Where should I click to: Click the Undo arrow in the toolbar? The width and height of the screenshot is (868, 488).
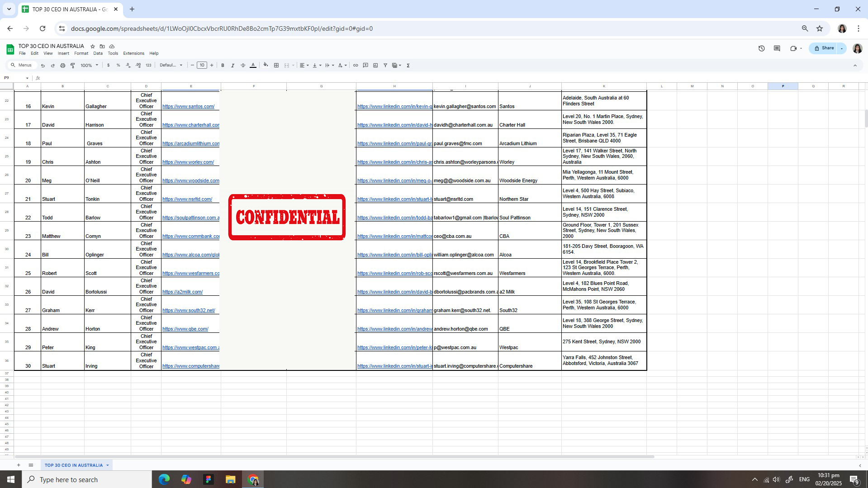click(43, 66)
